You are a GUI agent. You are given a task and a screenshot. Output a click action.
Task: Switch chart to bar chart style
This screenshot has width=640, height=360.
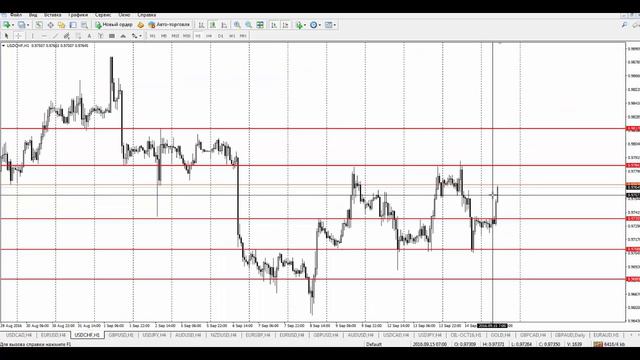tap(201, 25)
